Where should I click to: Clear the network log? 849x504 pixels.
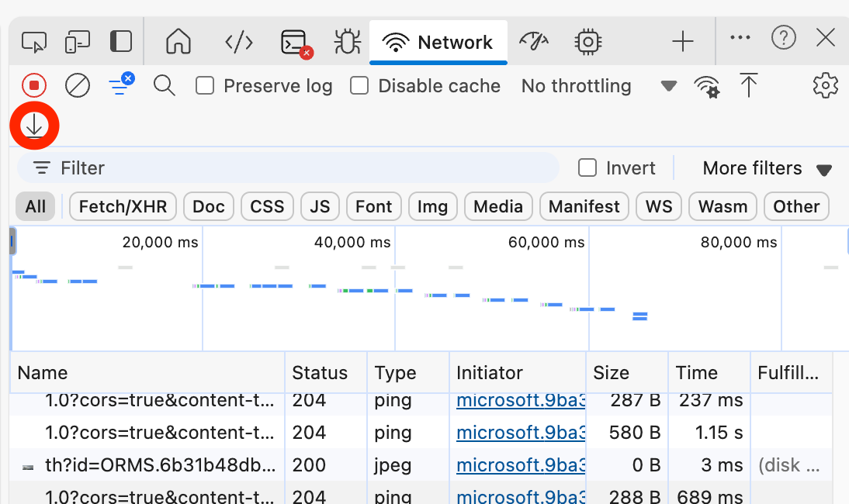pyautogui.click(x=78, y=85)
